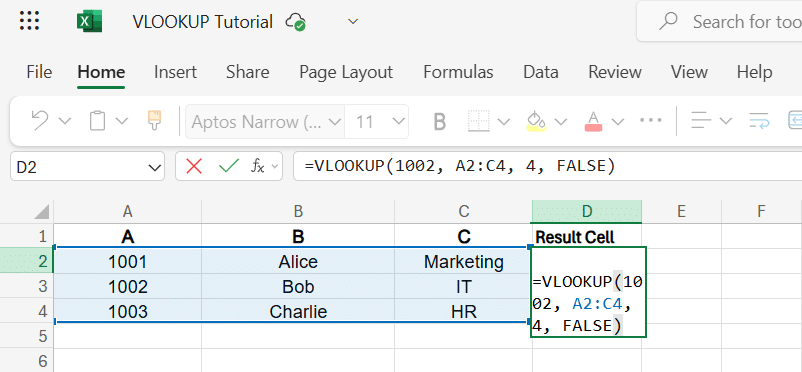Screen dimensions: 802x372
Task: Click the Undo arrow icon
Action: [x=40, y=121]
